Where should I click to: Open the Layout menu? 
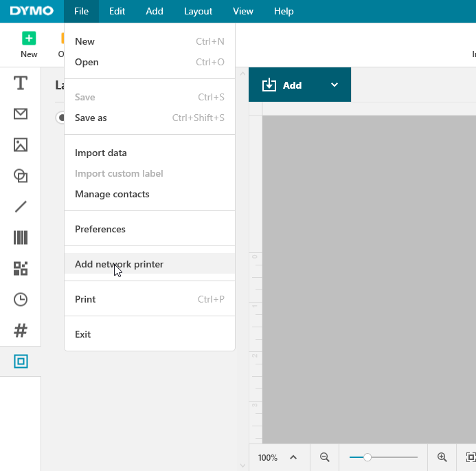198,11
